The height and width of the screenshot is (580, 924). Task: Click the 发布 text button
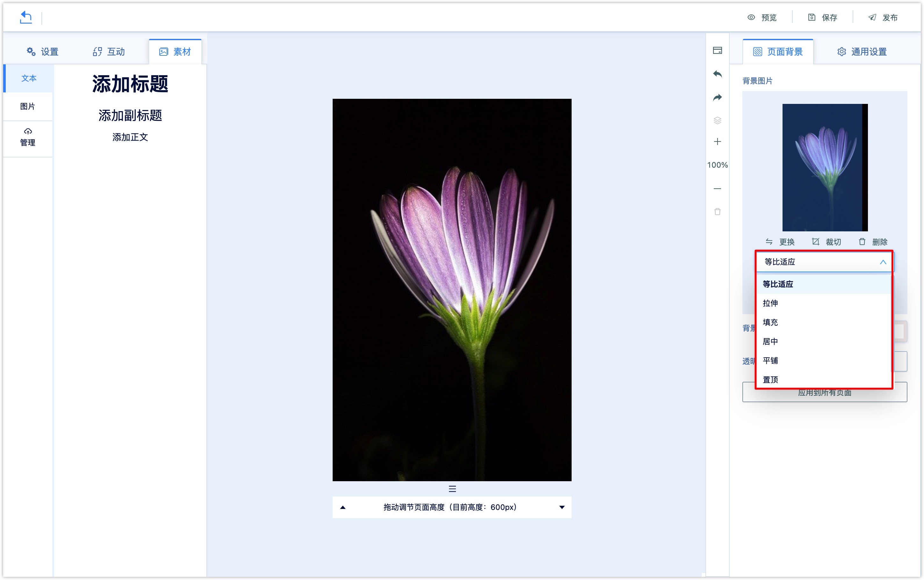pyautogui.click(x=890, y=18)
